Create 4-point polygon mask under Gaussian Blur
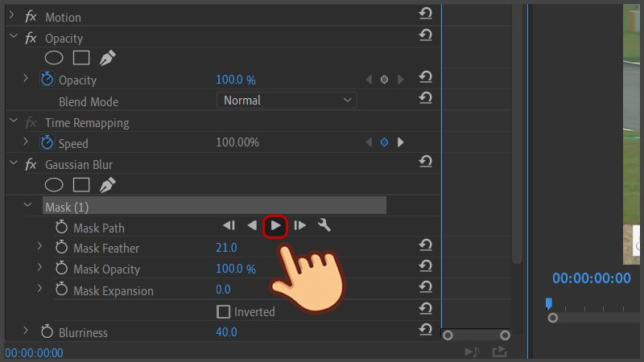This screenshot has height=362, width=644. click(x=81, y=185)
